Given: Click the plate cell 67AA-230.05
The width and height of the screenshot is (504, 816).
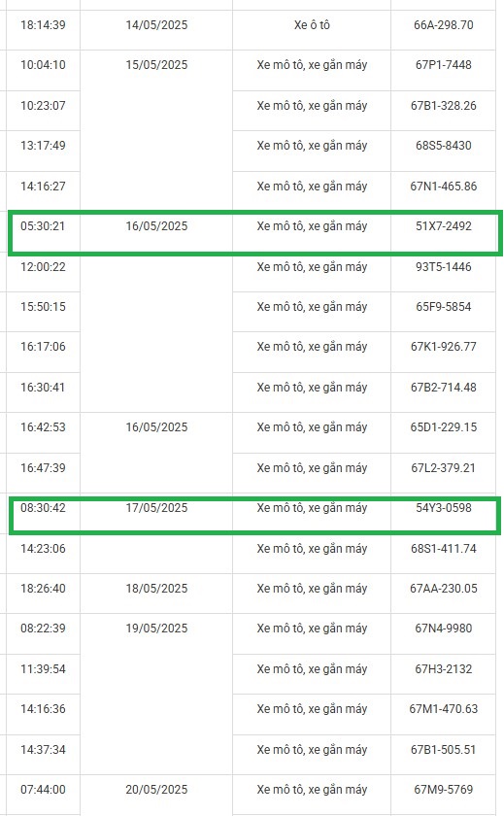Looking at the screenshot, I should coord(443,594).
